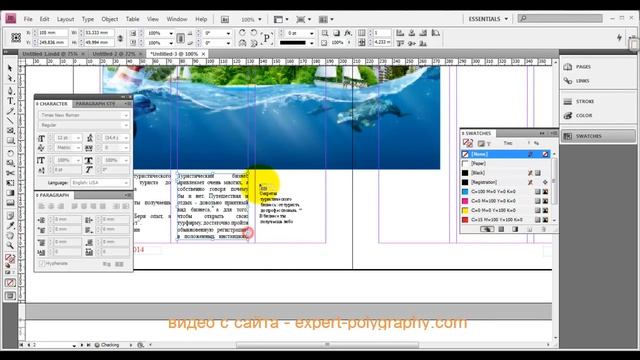Close the Untitled-3 document tab

tap(203, 54)
